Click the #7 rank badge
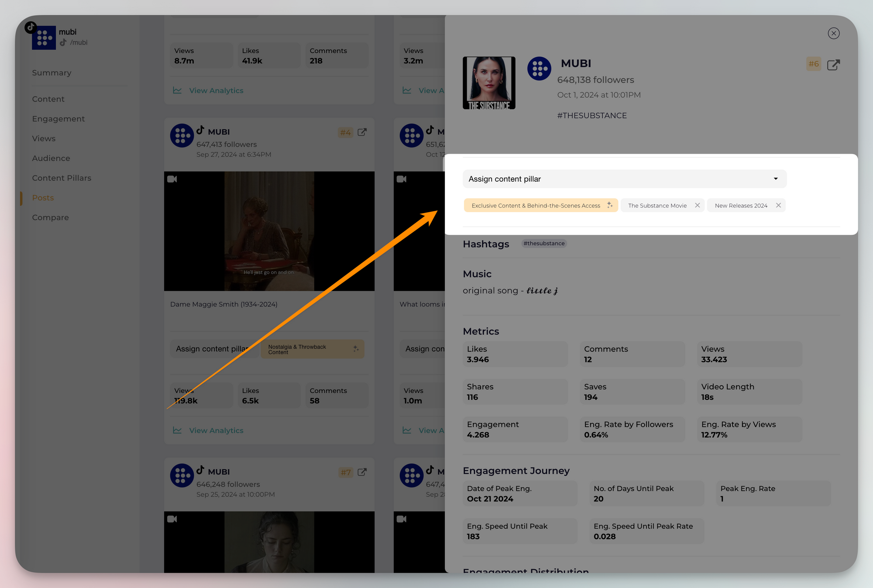873x588 pixels. pyautogui.click(x=345, y=472)
